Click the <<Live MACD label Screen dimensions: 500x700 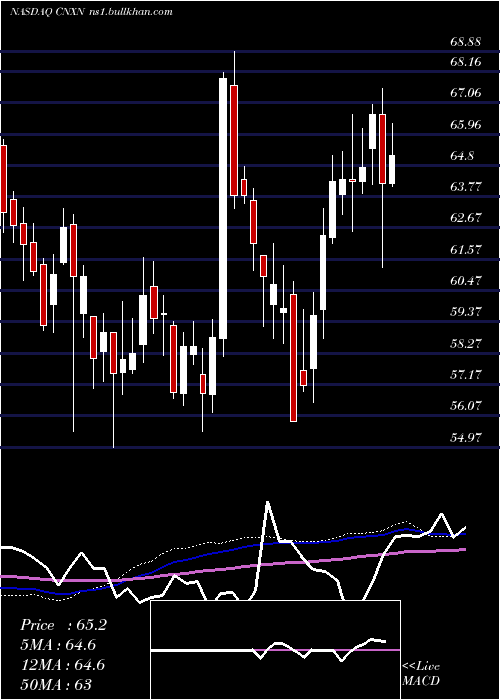421,673
